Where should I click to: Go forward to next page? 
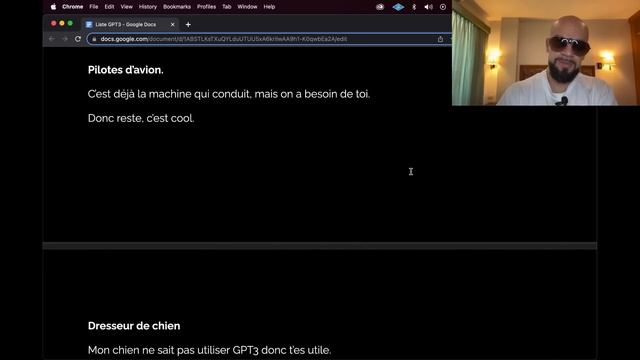(65, 39)
